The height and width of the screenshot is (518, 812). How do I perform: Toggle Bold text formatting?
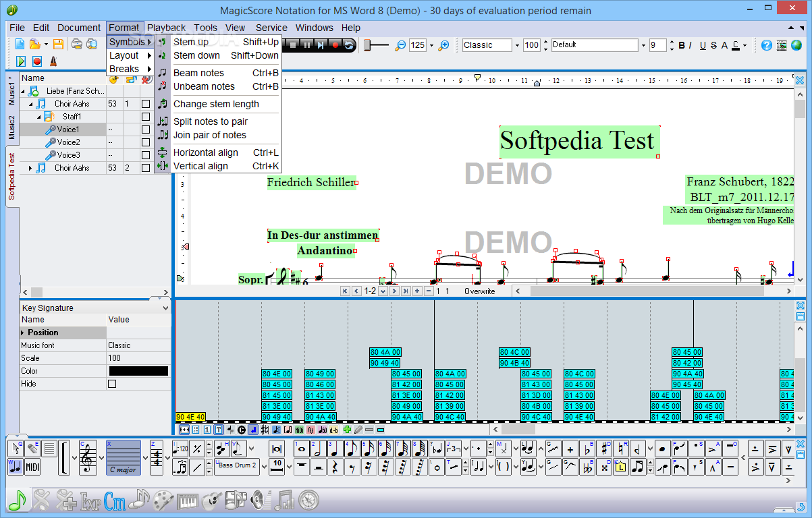pyautogui.click(x=682, y=45)
